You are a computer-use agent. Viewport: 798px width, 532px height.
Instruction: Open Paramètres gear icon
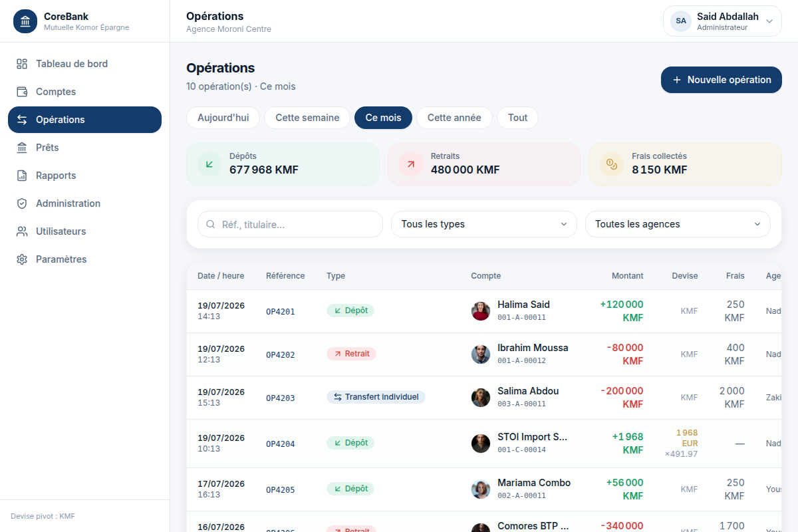[22, 259]
